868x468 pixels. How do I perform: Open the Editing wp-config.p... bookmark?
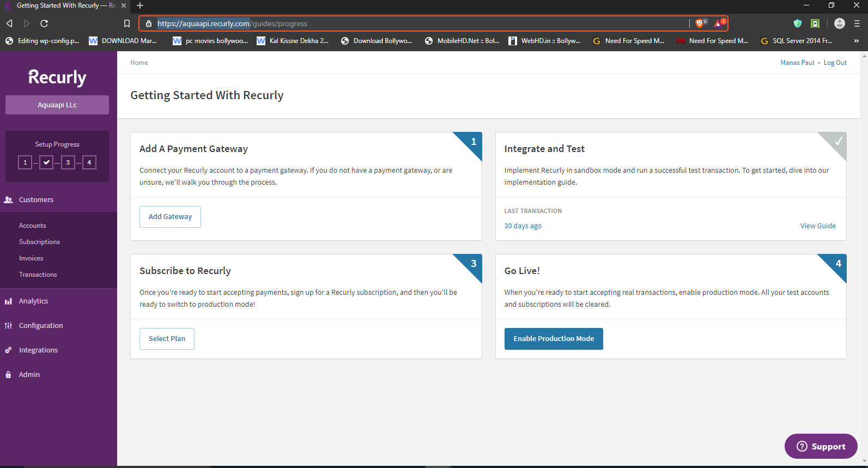[x=42, y=41]
